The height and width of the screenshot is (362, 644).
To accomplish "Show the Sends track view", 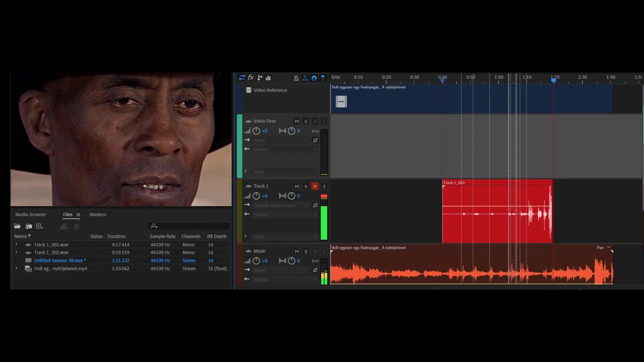I will [x=260, y=77].
